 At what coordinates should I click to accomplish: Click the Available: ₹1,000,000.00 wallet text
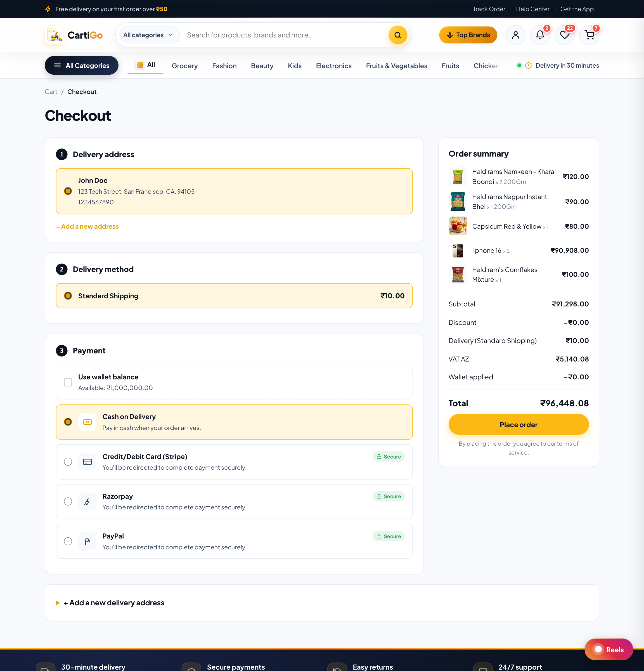click(115, 388)
